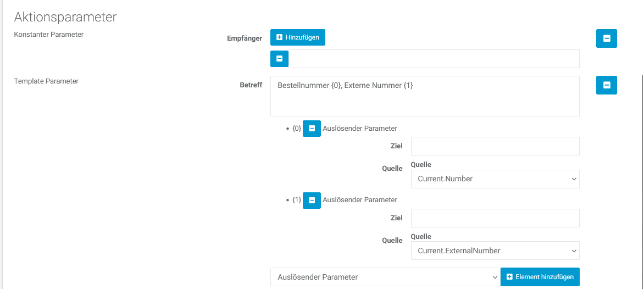Remove the Betreff template parameter with its minus icon

coord(607,85)
